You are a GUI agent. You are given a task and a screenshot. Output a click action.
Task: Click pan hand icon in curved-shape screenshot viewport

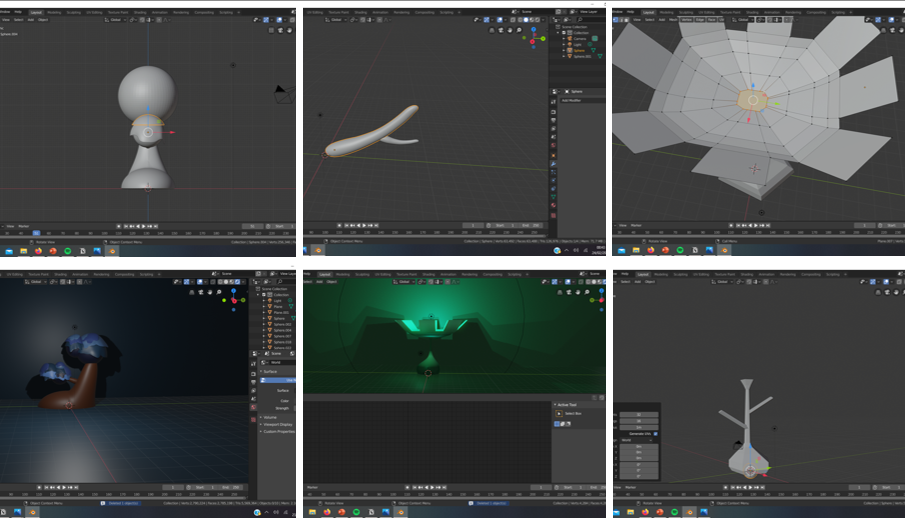pos(510,30)
